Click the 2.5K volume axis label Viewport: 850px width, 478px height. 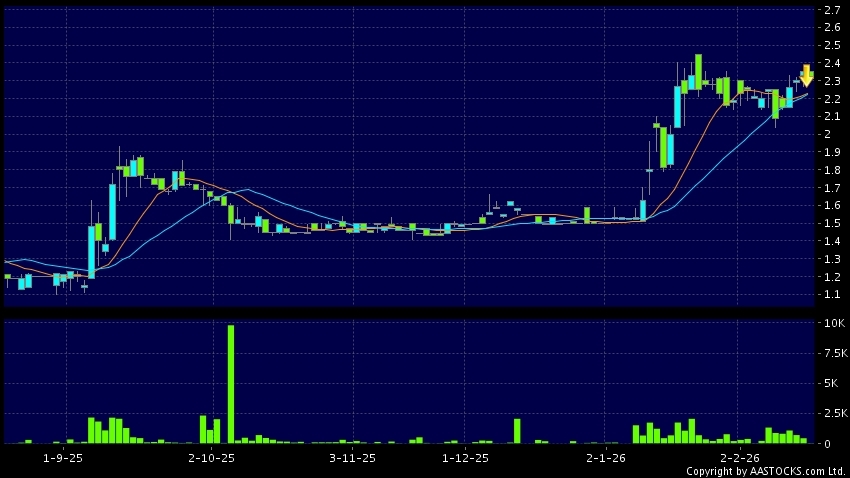click(x=834, y=413)
